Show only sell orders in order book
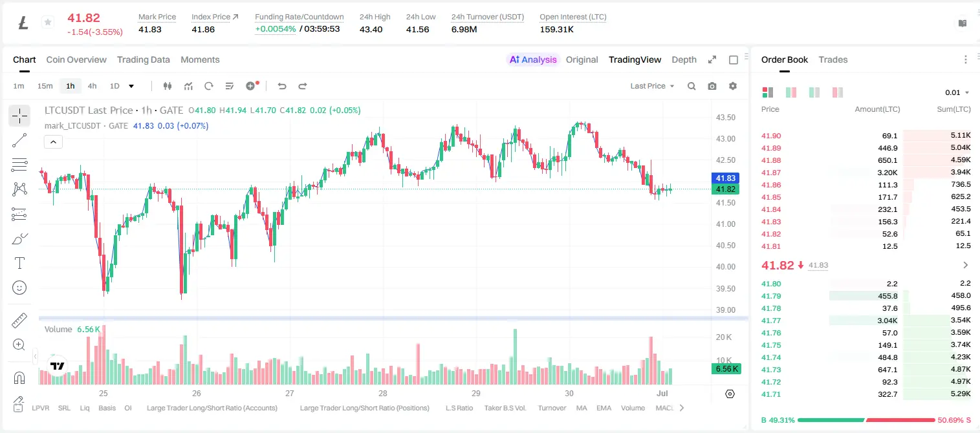This screenshot has height=433, width=980. tap(838, 92)
